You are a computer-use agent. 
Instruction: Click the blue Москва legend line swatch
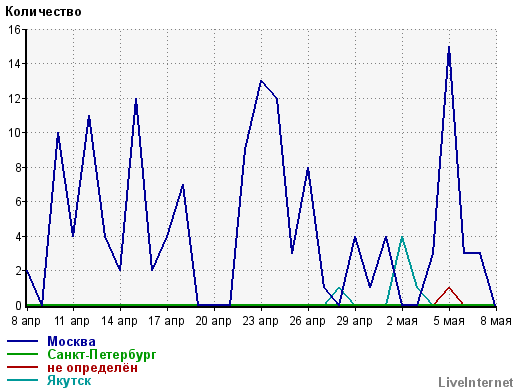tap(23, 341)
